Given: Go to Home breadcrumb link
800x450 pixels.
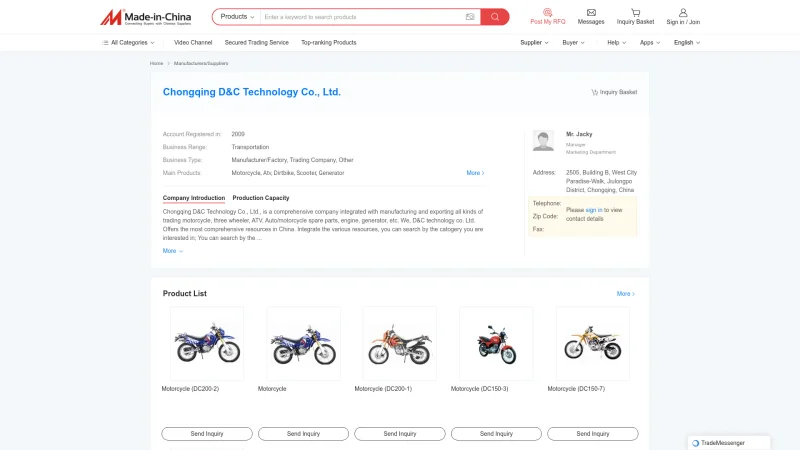Looking at the screenshot, I should click(x=156, y=63).
